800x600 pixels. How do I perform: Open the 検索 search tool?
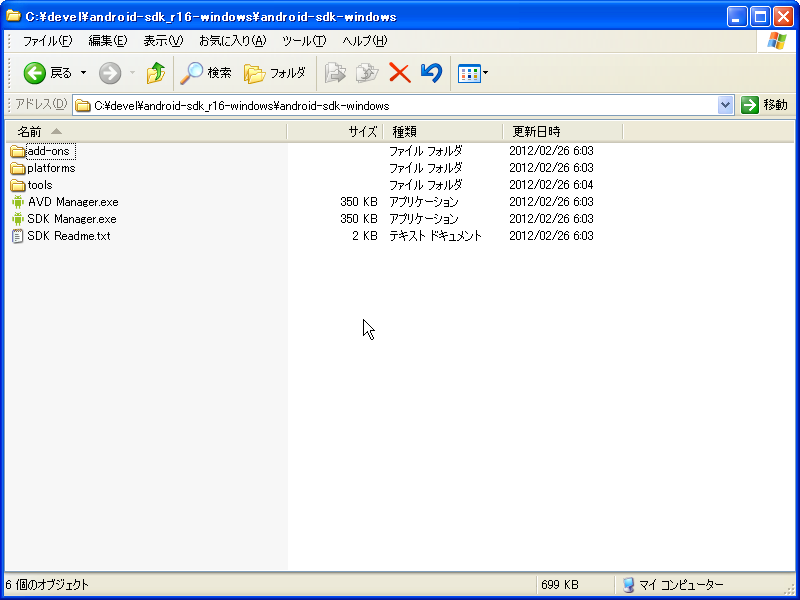click(207, 73)
